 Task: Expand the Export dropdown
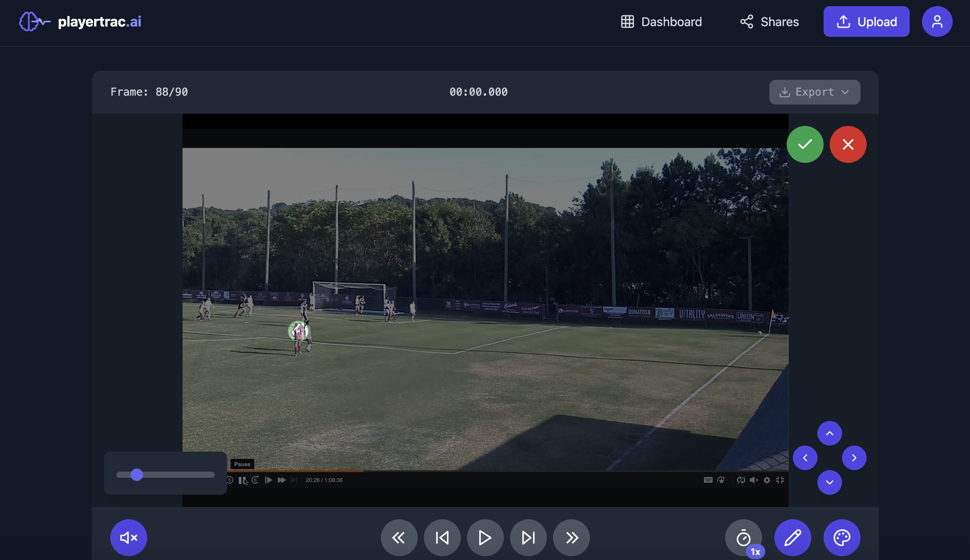coord(814,92)
